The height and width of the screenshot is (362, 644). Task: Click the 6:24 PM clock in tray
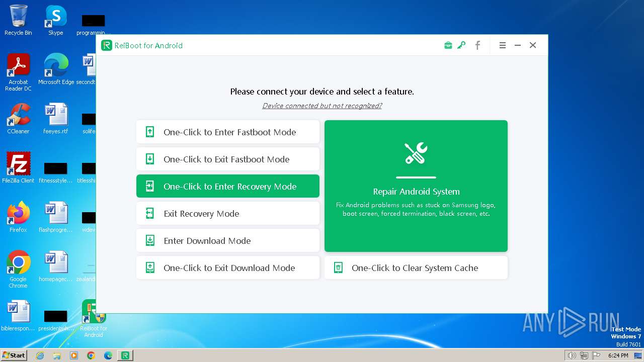(618, 355)
